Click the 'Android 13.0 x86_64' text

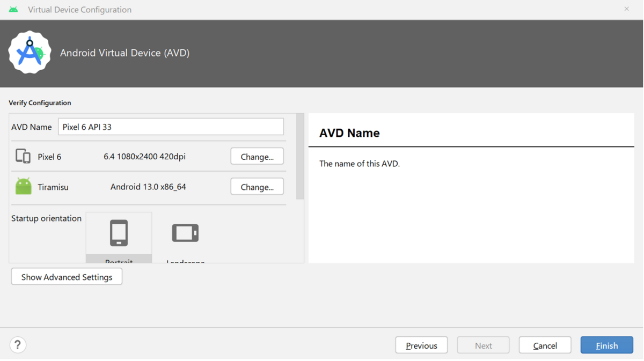pos(148,187)
